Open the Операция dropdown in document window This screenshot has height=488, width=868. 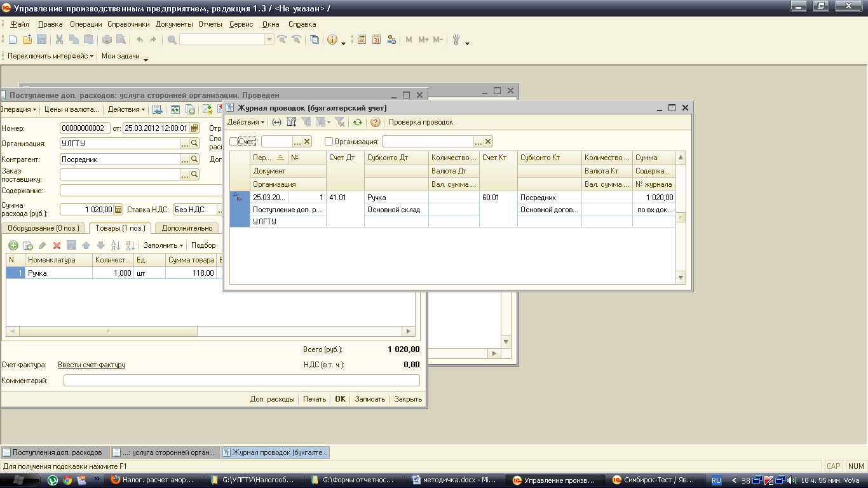tap(18, 109)
